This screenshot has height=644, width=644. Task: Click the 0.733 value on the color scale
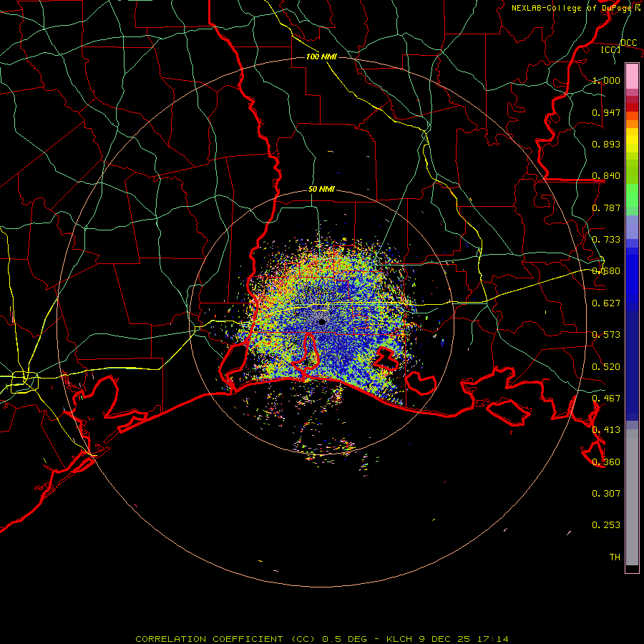[x=606, y=240]
